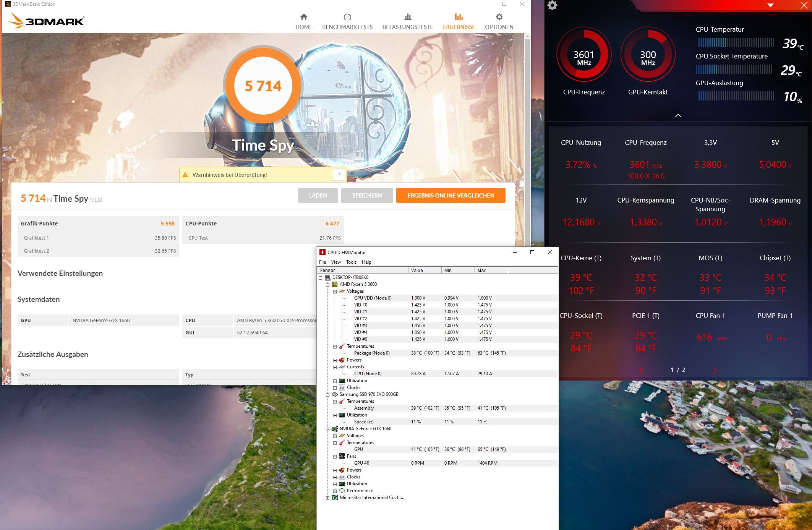Expand CPU Powers node

pos(335,360)
